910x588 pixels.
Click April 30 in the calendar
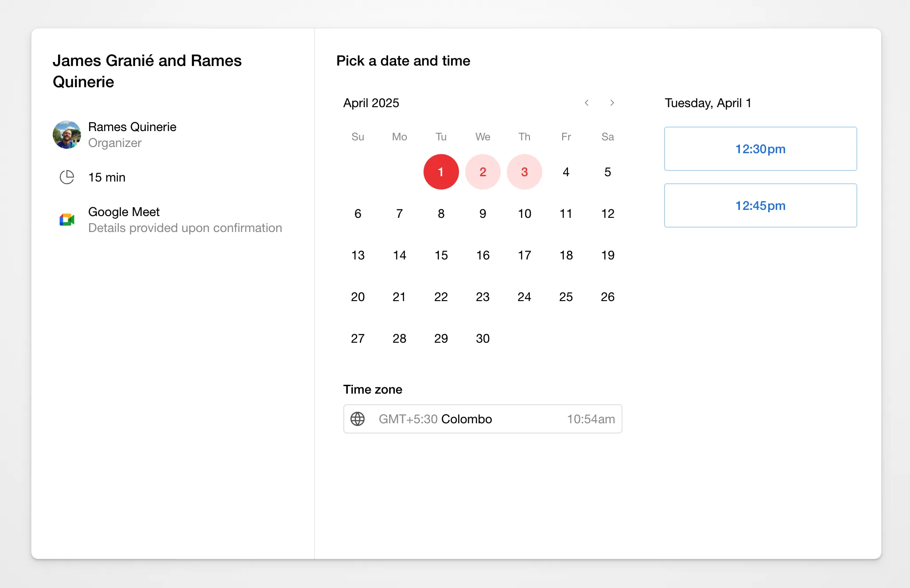pos(482,338)
